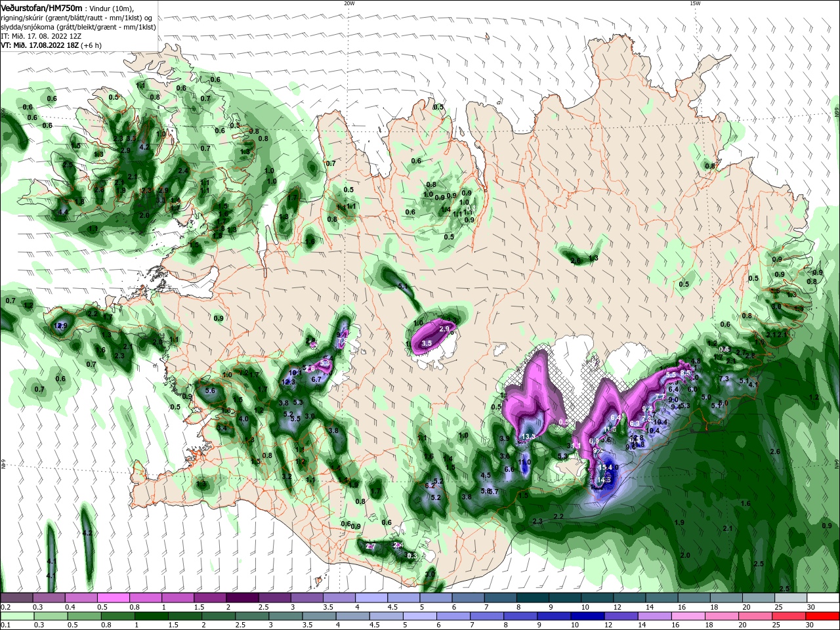Click the 4.4 precipitation value
Screen dimensions: 840x630
tap(64, 212)
